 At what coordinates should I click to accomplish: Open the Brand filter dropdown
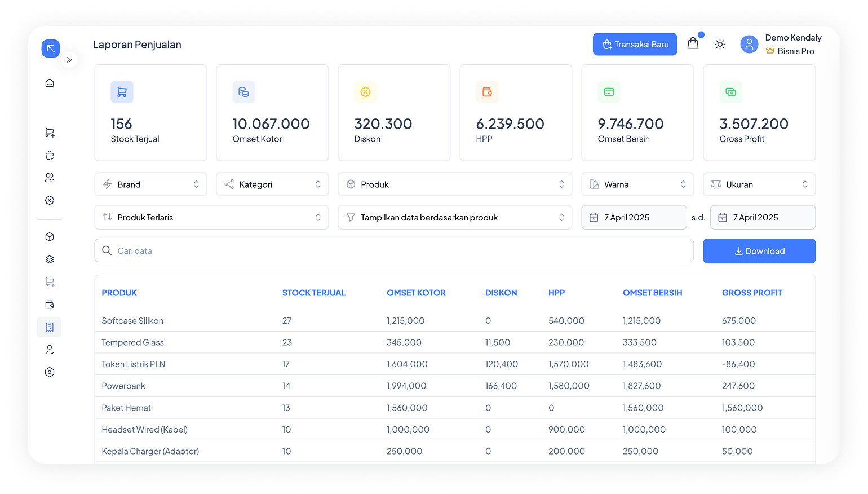150,184
